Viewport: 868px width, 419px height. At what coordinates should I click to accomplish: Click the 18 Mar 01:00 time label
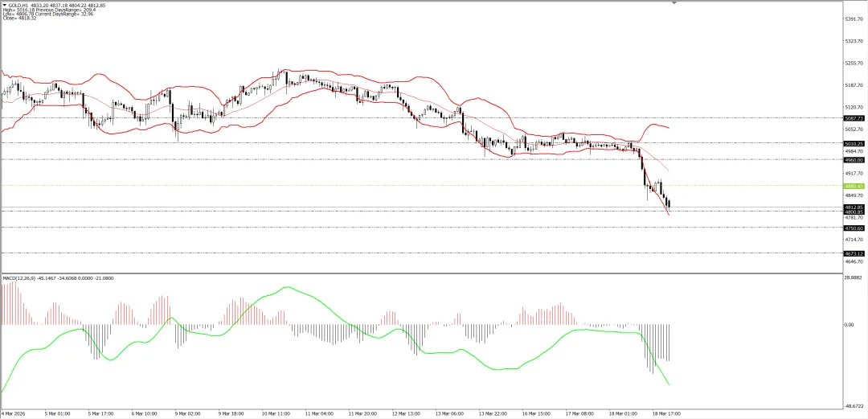click(623, 414)
